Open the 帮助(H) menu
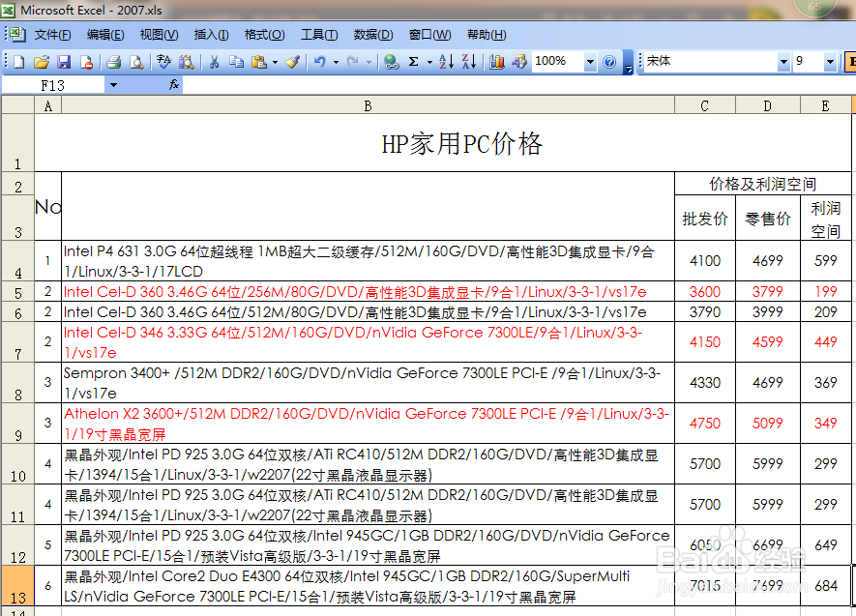The width and height of the screenshot is (856, 616). coord(487,35)
